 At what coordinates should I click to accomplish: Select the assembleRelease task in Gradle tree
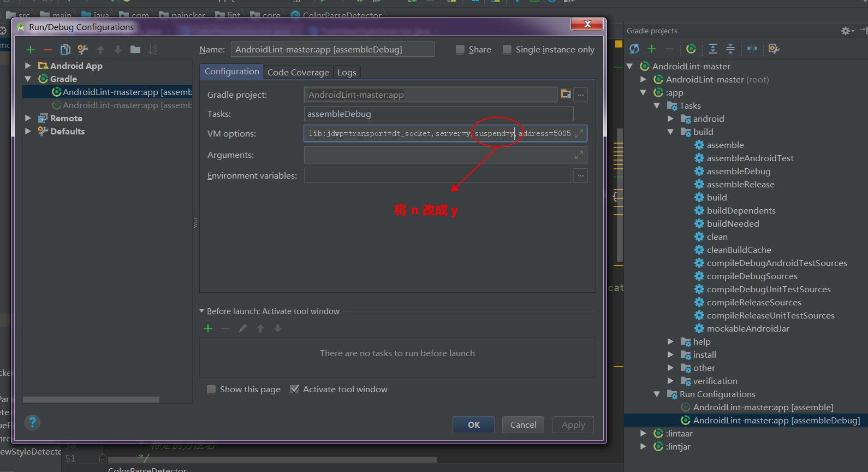point(740,184)
